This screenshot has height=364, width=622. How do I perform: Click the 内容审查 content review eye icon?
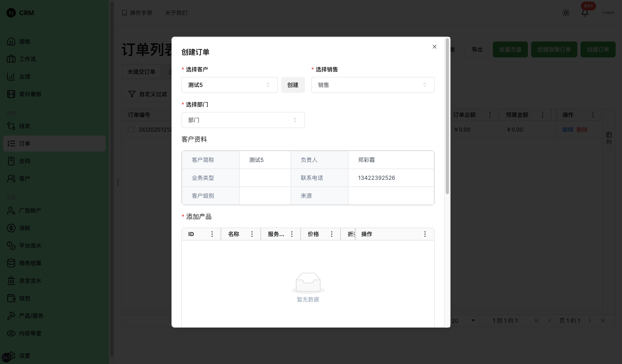click(x=30, y=333)
